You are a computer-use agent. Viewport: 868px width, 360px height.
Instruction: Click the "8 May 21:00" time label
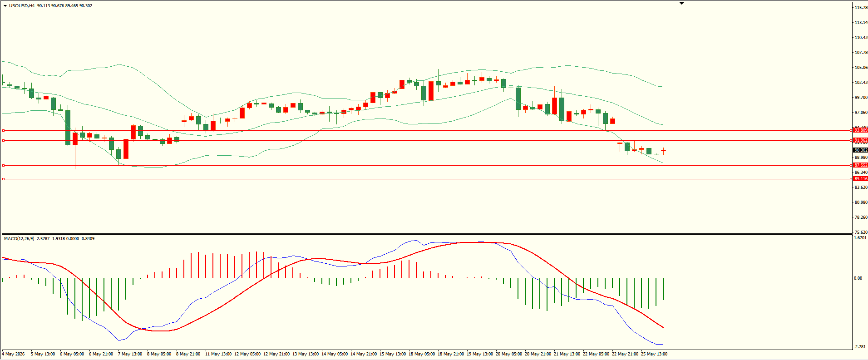click(x=188, y=354)
